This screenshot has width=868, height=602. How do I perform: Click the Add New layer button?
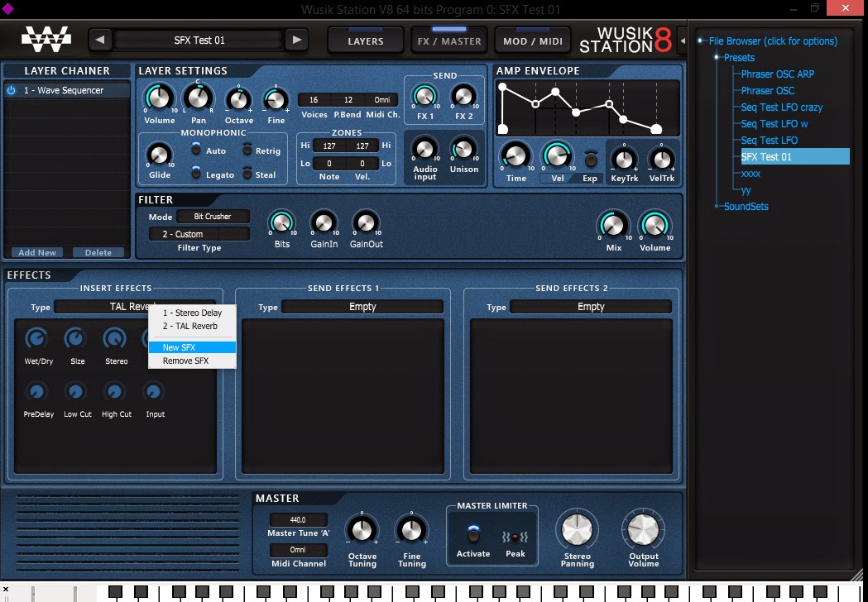(x=37, y=252)
